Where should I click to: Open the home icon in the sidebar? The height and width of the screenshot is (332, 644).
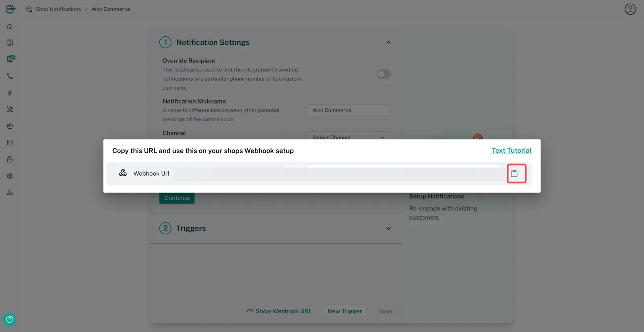click(x=10, y=27)
